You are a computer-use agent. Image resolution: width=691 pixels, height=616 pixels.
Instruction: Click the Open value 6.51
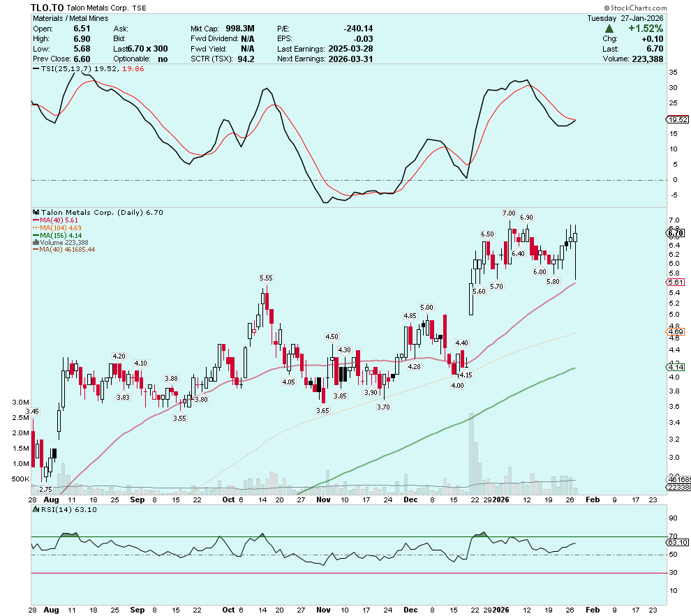(x=82, y=29)
